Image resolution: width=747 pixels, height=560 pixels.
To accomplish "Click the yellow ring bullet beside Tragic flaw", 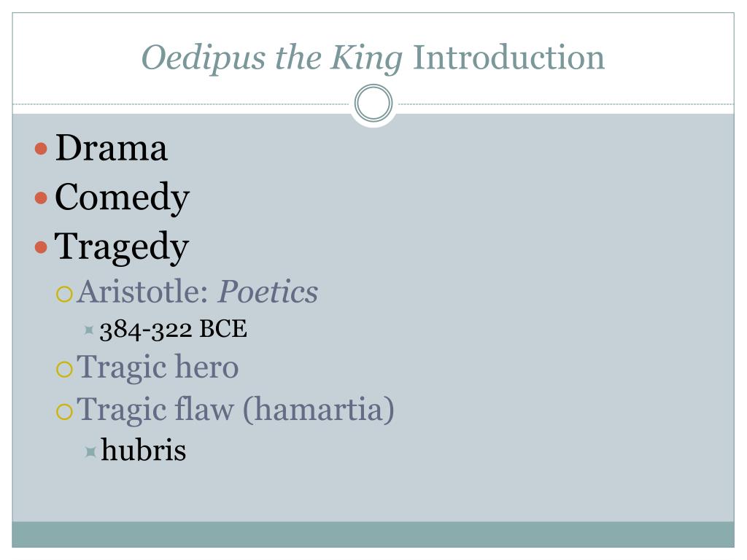I will pyautogui.click(x=64, y=411).
